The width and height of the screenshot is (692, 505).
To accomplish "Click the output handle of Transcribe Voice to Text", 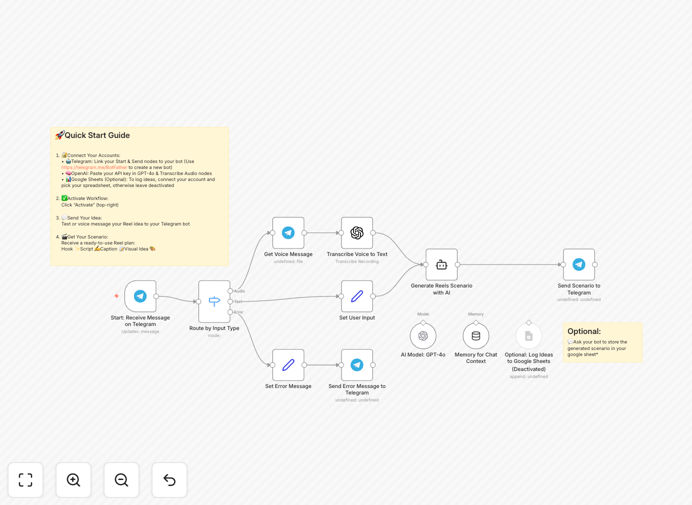I will pyautogui.click(x=373, y=233).
